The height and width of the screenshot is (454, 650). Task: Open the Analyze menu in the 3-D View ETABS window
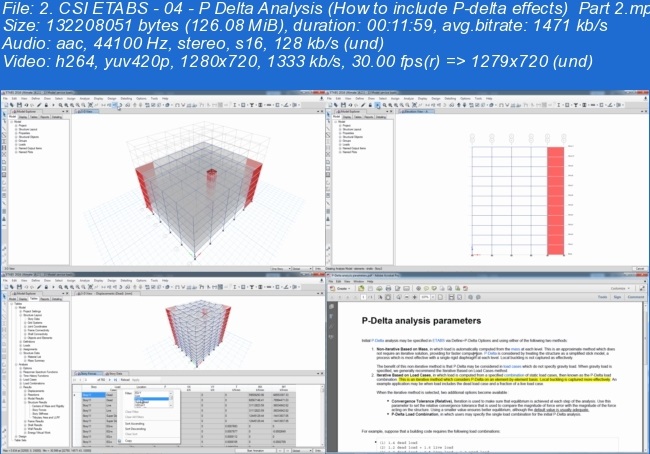click(x=85, y=99)
